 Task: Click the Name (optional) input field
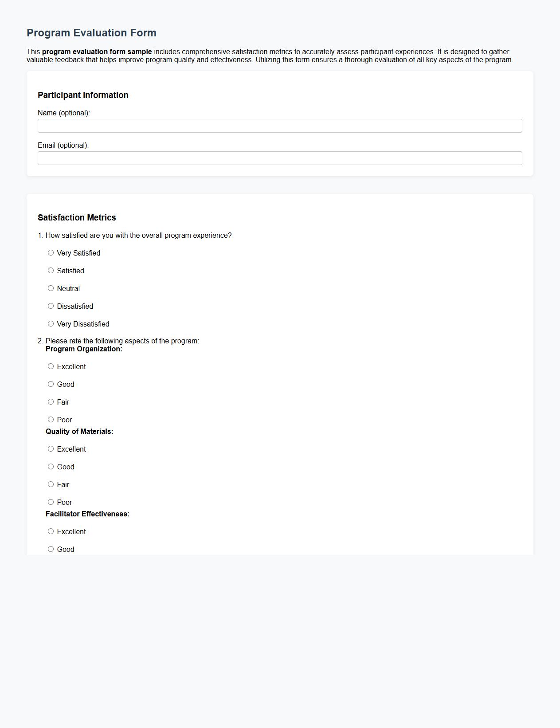click(x=279, y=126)
